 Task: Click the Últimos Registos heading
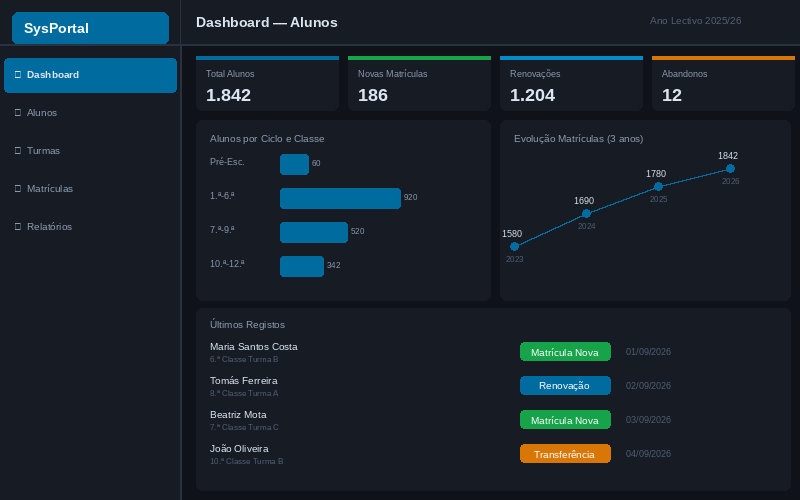247,325
